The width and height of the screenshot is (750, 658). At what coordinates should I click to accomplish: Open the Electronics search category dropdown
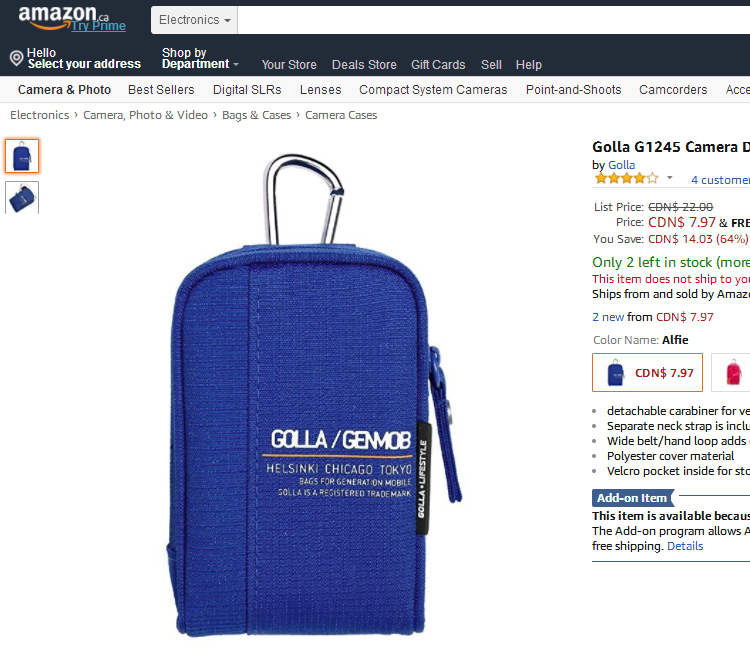pyautogui.click(x=194, y=20)
